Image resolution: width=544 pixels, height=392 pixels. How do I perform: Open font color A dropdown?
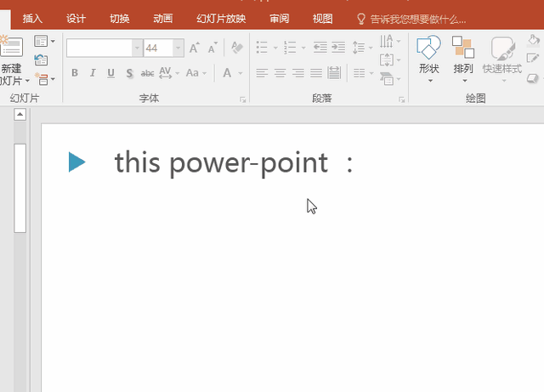point(241,73)
